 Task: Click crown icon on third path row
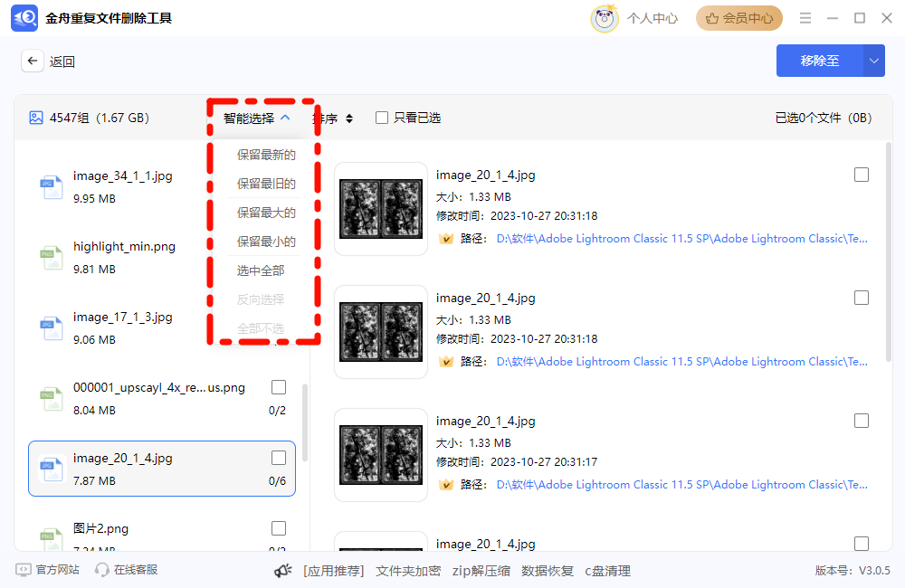click(x=446, y=484)
